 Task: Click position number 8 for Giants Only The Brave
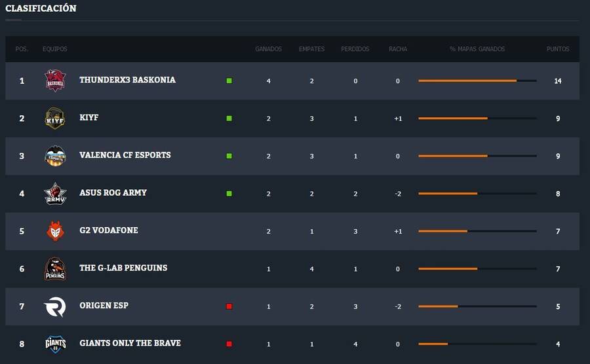pyautogui.click(x=22, y=344)
